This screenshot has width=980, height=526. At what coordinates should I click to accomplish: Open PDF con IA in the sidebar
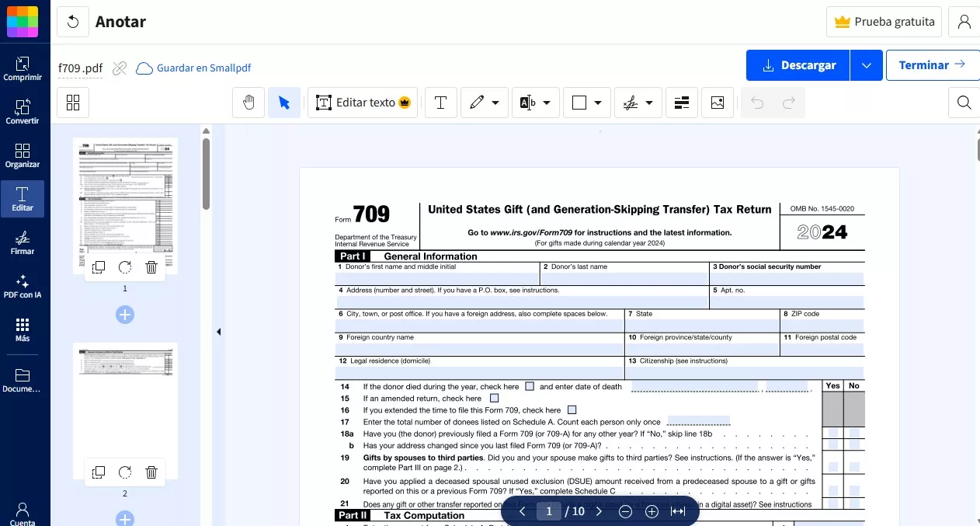pyautogui.click(x=23, y=286)
